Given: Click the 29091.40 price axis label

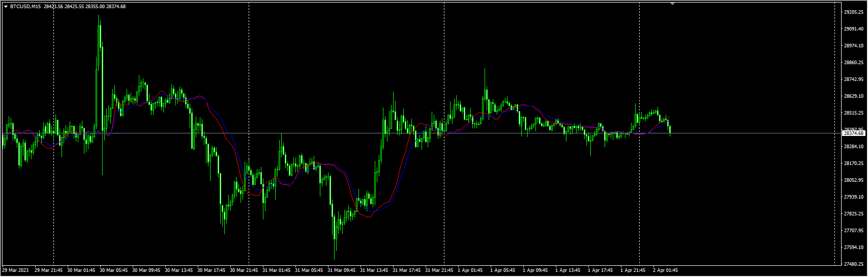Looking at the screenshot, I should point(854,29).
